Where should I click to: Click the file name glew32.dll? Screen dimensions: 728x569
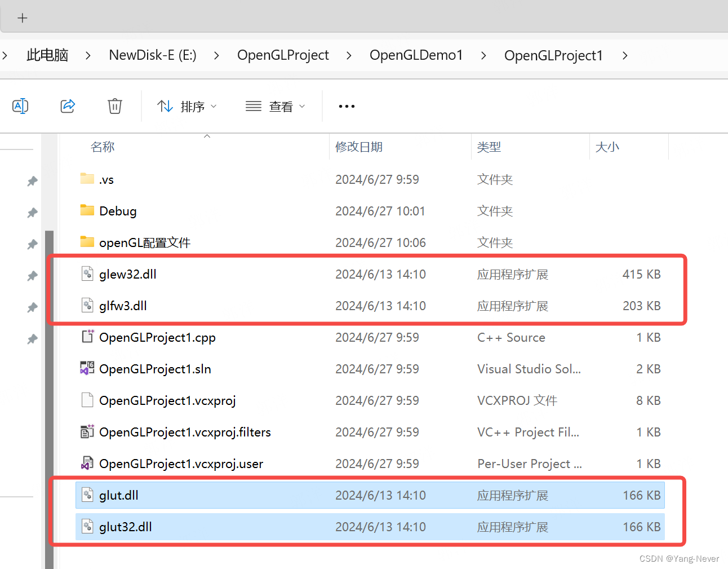coord(128,274)
